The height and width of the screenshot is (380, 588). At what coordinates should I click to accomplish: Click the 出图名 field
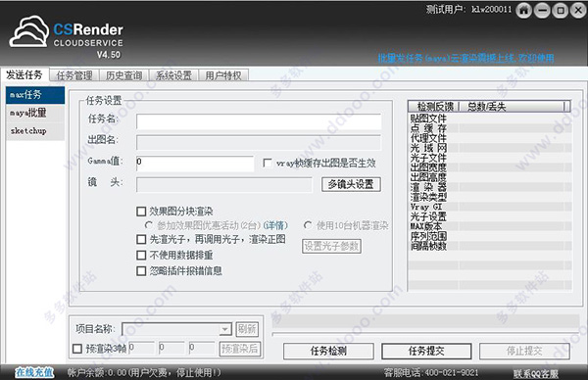click(259, 143)
